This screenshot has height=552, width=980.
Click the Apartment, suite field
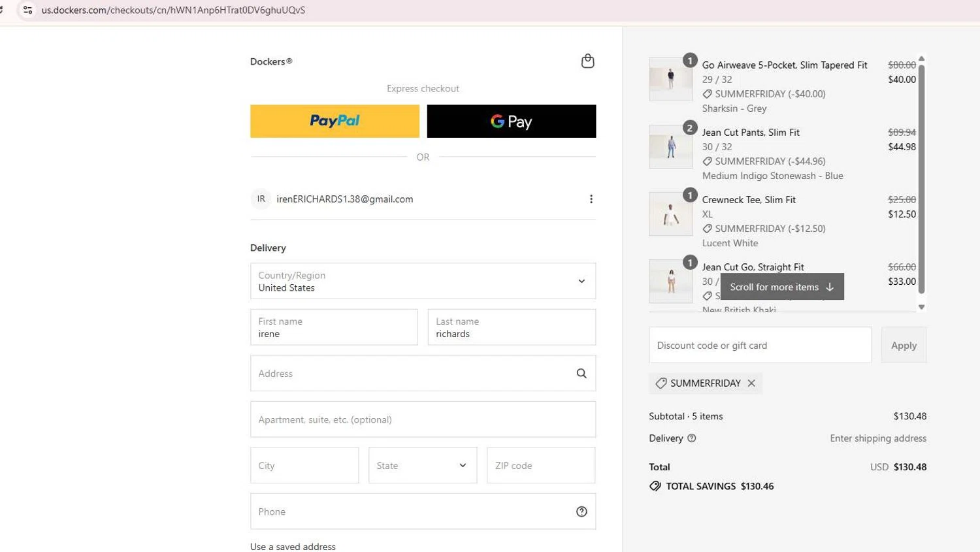click(423, 419)
